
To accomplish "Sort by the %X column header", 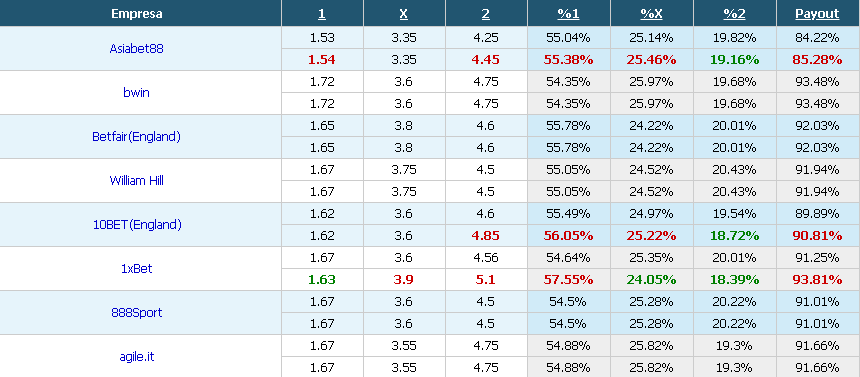I will pyautogui.click(x=651, y=14).
